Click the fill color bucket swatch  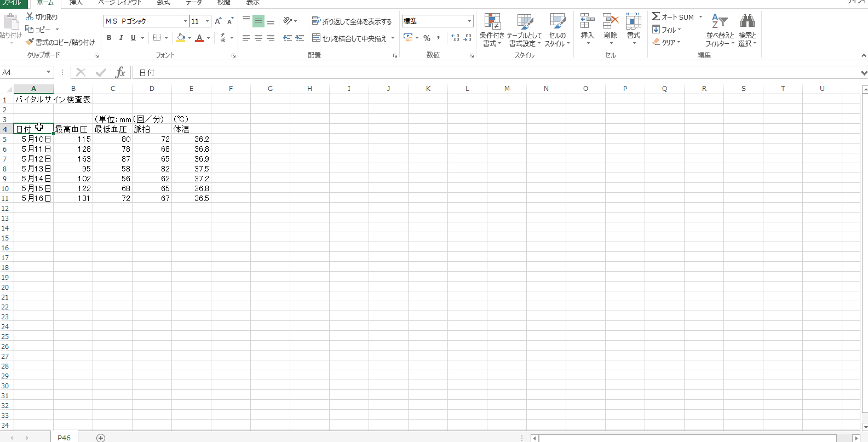click(181, 38)
